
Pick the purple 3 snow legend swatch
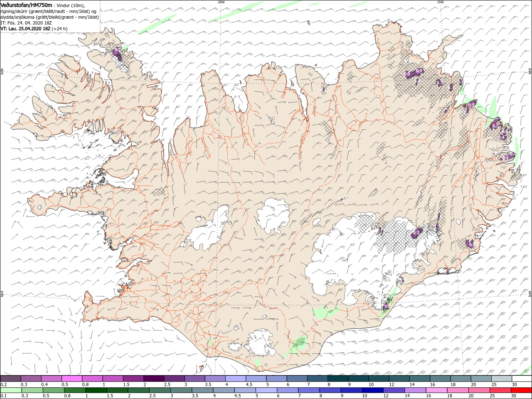click(195, 379)
